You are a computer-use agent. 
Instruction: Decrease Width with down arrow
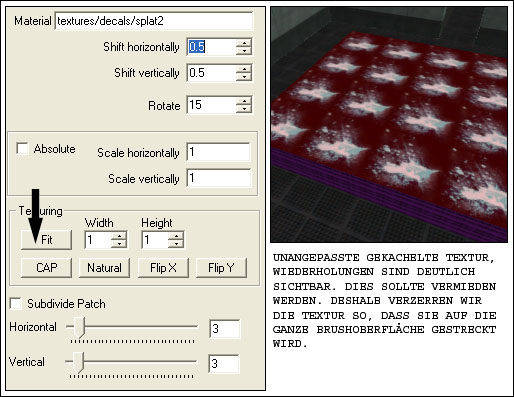[119, 244]
